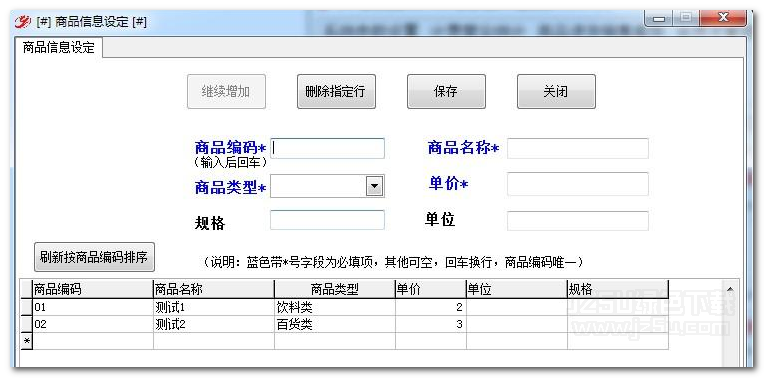
Task: Click the 商品类型 column header
Action: [x=335, y=289]
